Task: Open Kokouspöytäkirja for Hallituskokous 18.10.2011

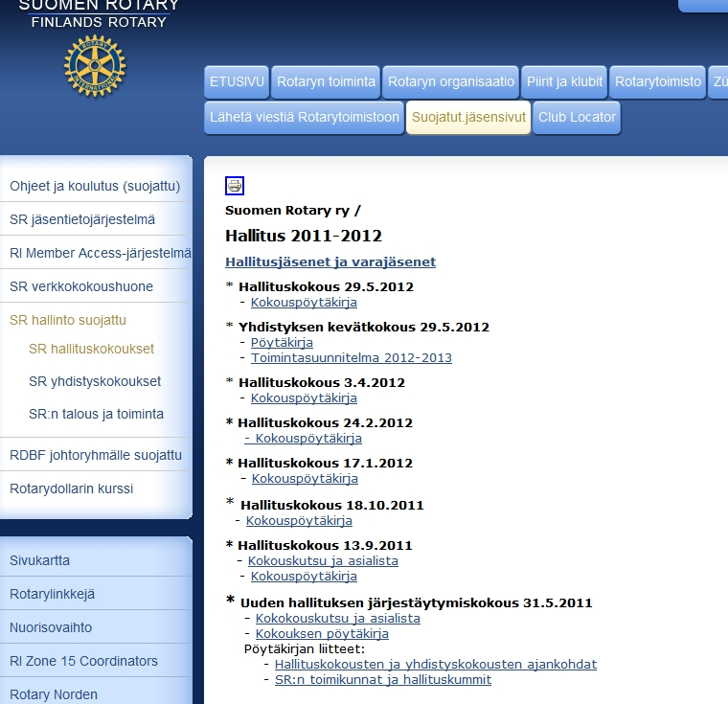Action: pos(299,521)
